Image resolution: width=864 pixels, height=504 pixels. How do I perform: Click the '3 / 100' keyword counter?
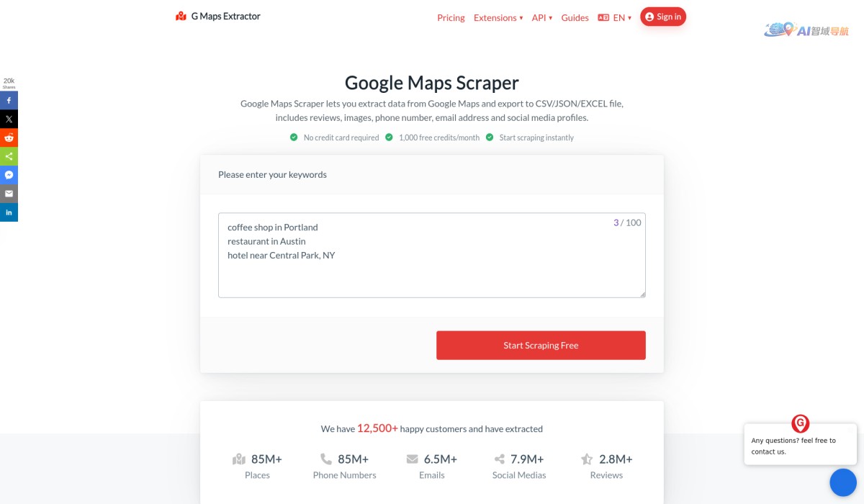[627, 222]
